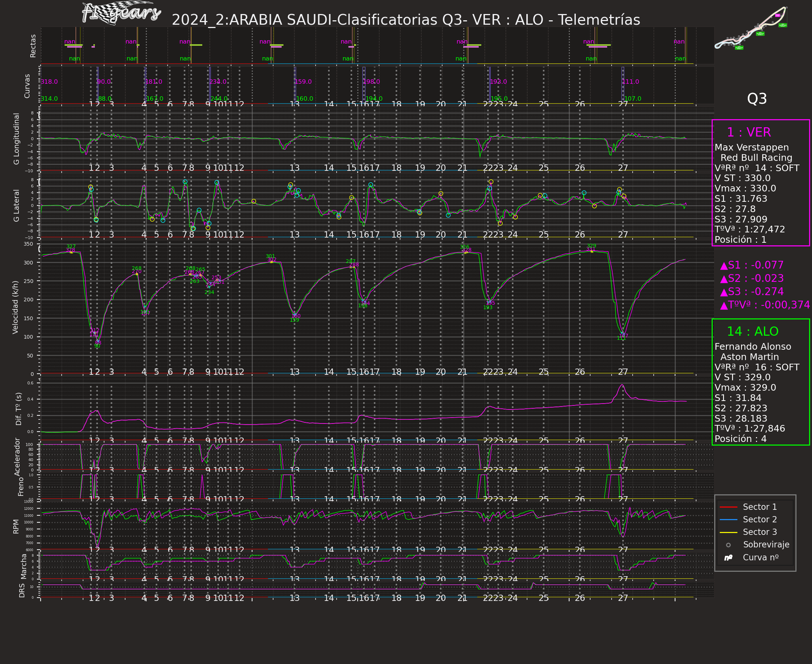Click the '1 : VER' driver header

coord(749,132)
